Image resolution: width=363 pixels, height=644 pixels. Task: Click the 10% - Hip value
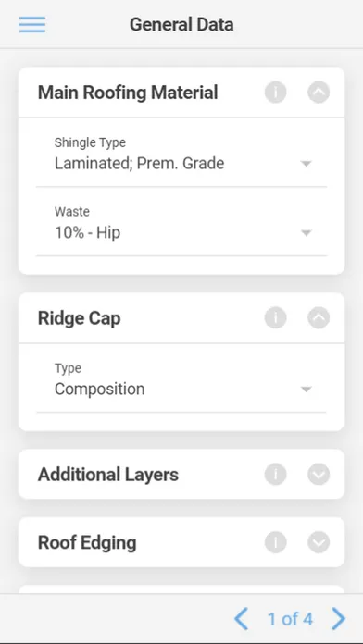pos(88,233)
